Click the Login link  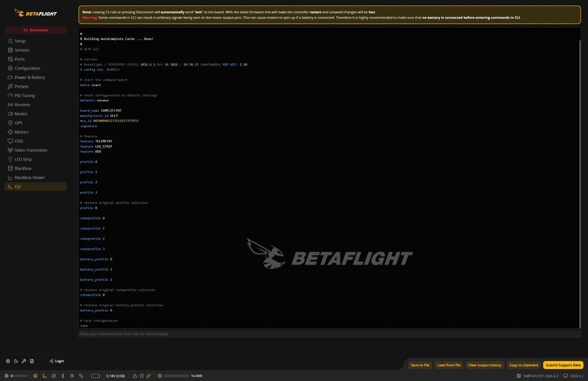57,361
